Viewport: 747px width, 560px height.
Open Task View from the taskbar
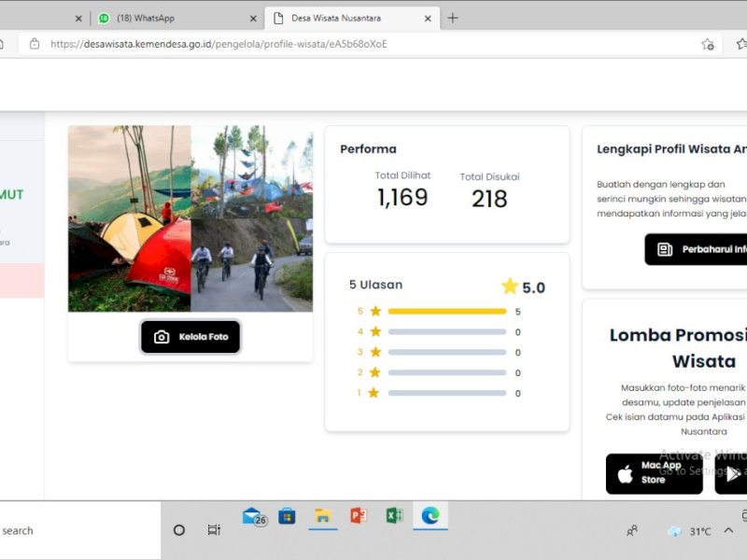pos(215,529)
